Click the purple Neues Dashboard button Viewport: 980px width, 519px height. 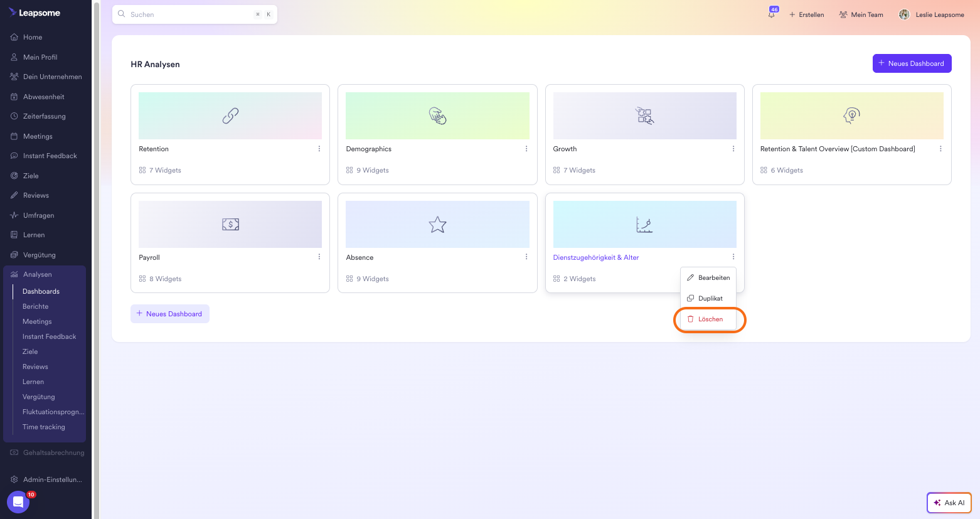(912, 63)
